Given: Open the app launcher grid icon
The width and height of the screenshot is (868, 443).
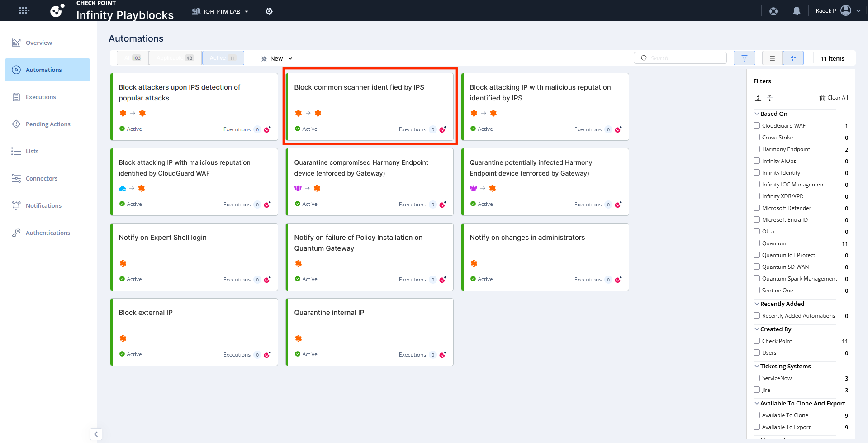Looking at the screenshot, I should click(24, 10).
